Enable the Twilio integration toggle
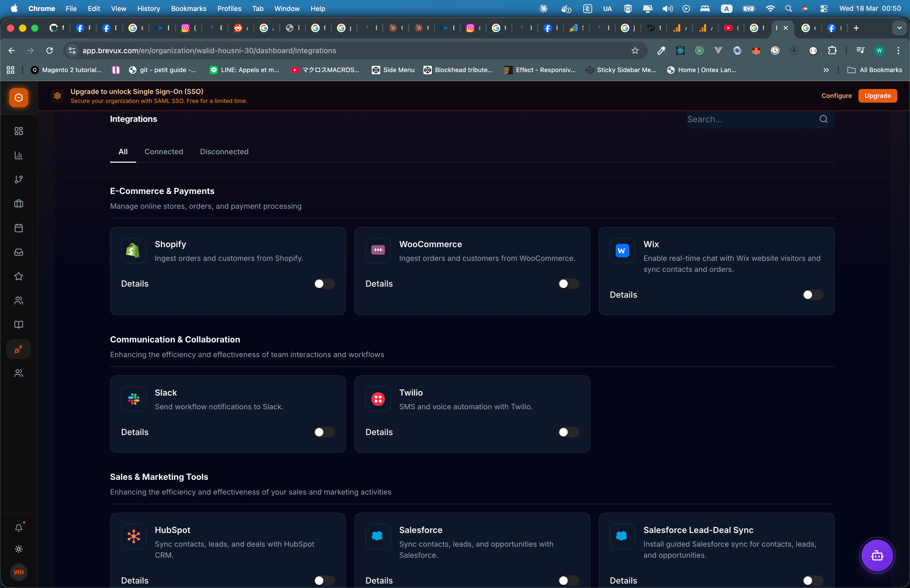 [x=568, y=432]
